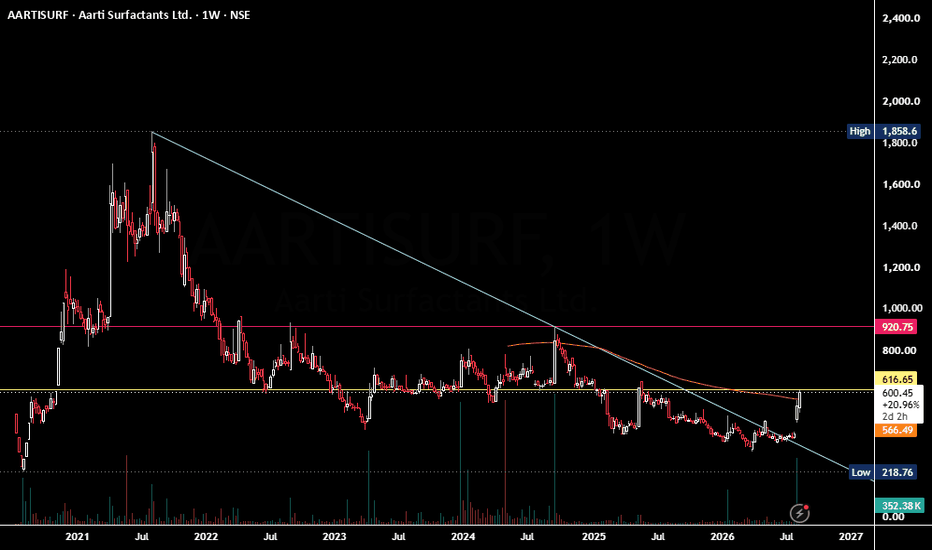
Task: Select the High 1,858.6 price label
Action: [x=883, y=131]
